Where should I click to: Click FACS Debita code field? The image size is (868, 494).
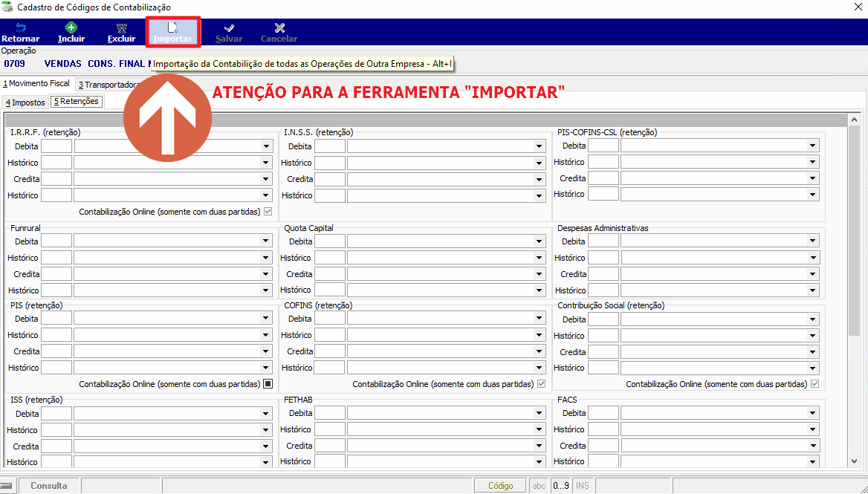603,413
